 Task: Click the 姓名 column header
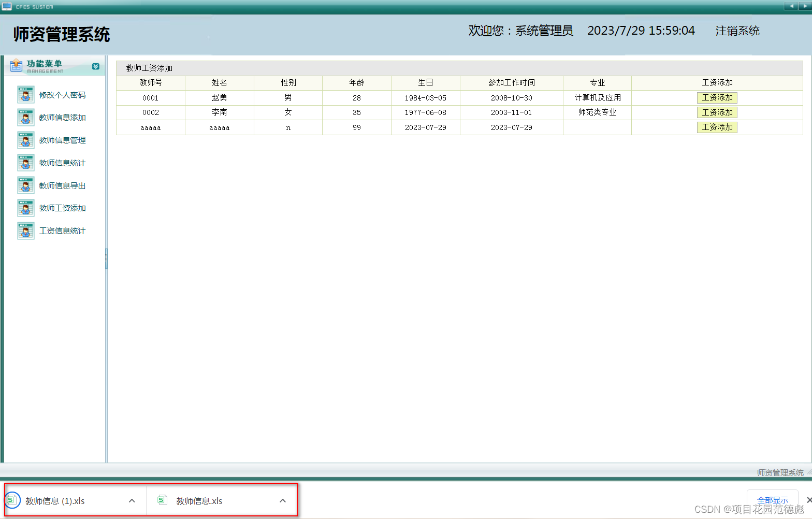pyautogui.click(x=220, y=83)
